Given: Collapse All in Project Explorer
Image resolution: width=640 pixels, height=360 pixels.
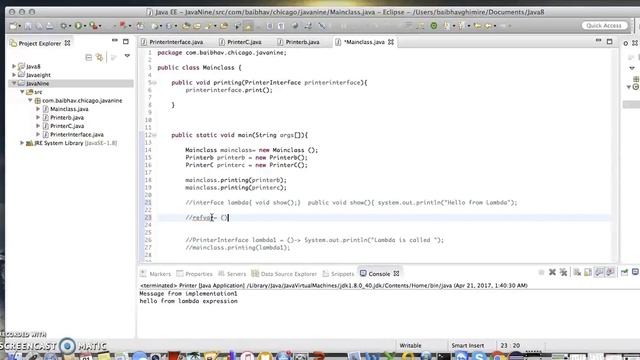Looking at the screenshot, I should (89, 57).
